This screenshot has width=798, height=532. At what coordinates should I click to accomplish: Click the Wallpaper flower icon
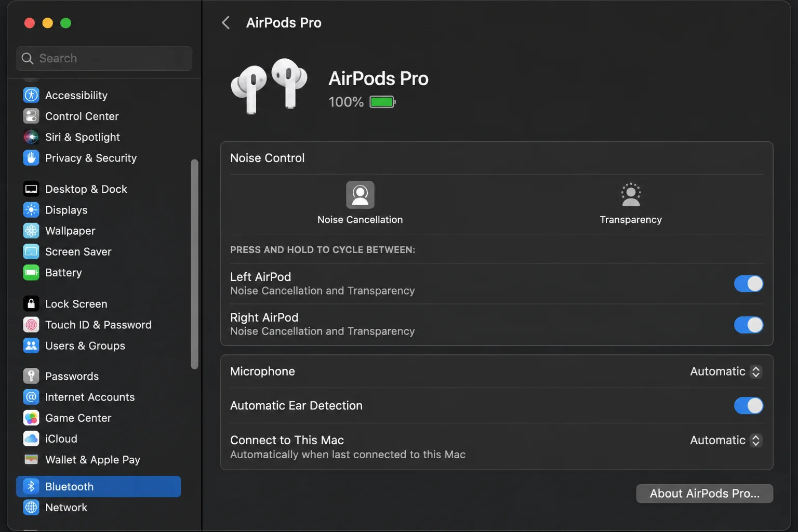tap(31, 230)
